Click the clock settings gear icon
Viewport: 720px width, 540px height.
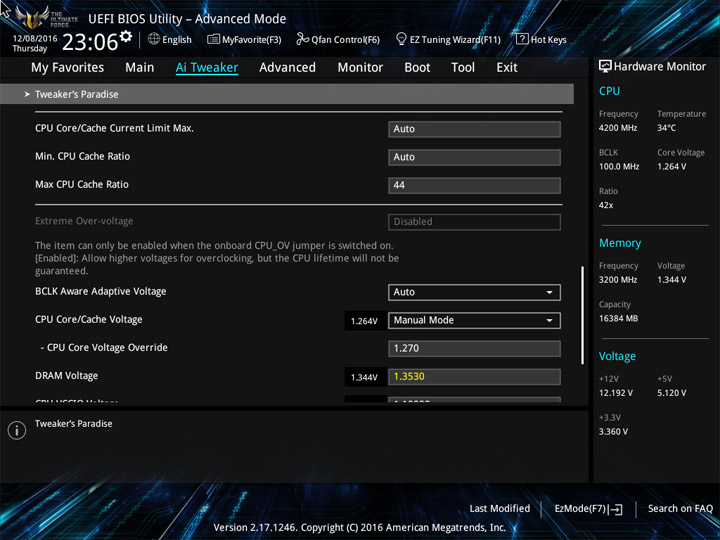125,36
